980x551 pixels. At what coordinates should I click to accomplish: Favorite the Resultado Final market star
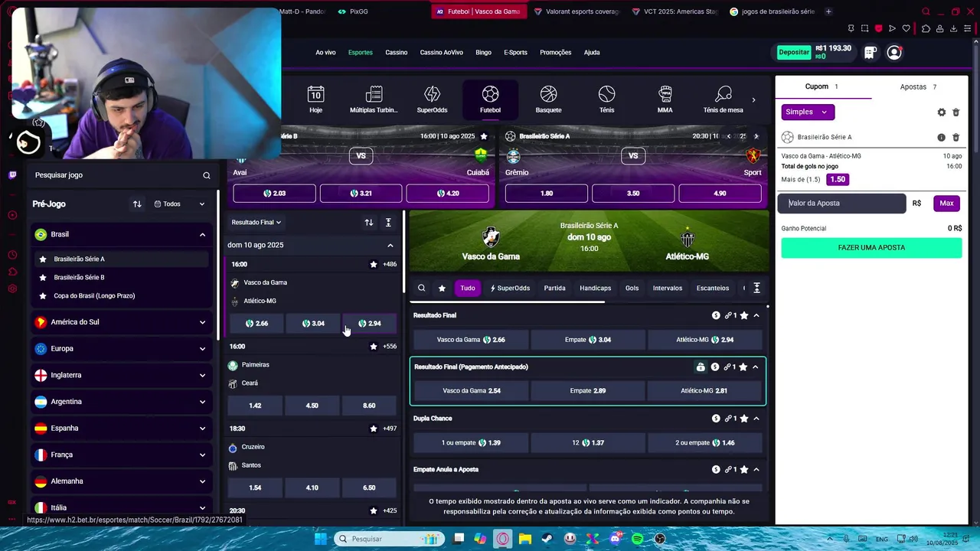pyautogui.click(x=743, y=315)
